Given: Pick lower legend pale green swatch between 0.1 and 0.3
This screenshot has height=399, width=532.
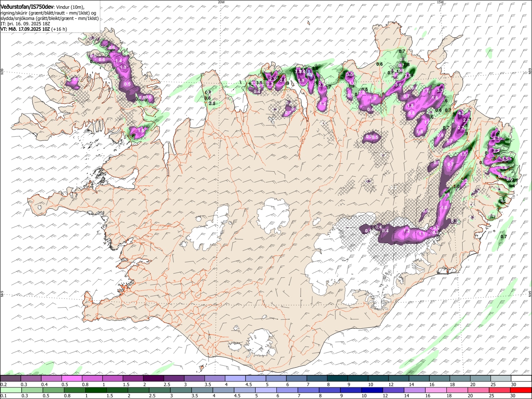Looking at the screenshot, I should (11, 390).
